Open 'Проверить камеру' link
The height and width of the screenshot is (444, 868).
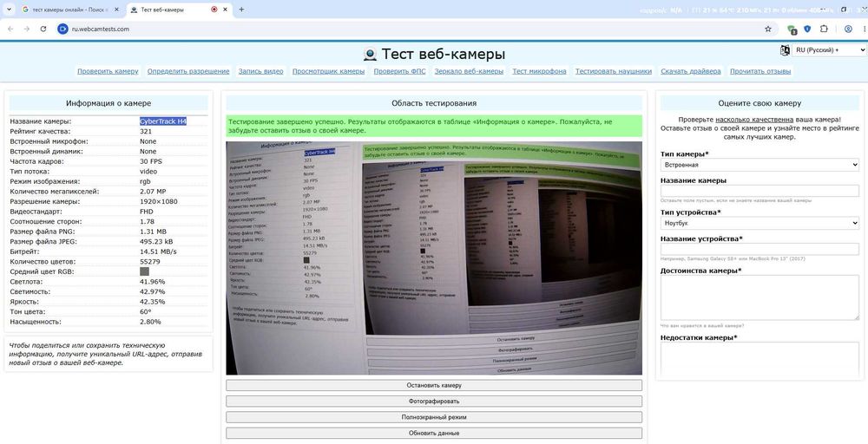(108, 71)
